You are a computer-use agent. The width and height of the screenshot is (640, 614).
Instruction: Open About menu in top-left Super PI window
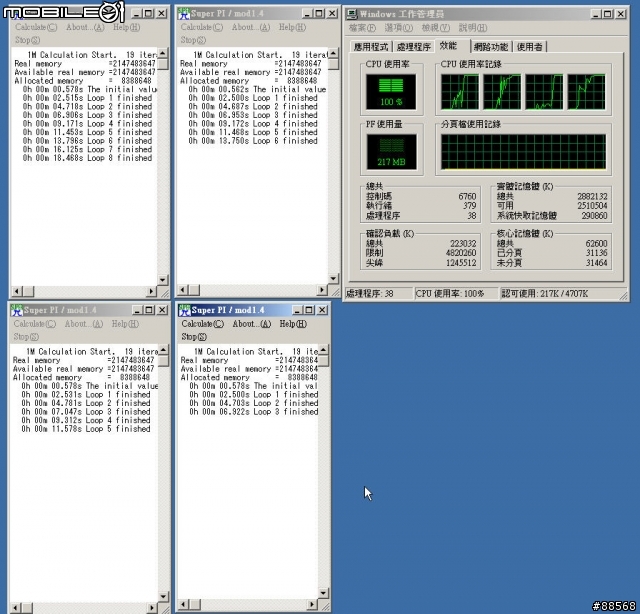[85, 27]
